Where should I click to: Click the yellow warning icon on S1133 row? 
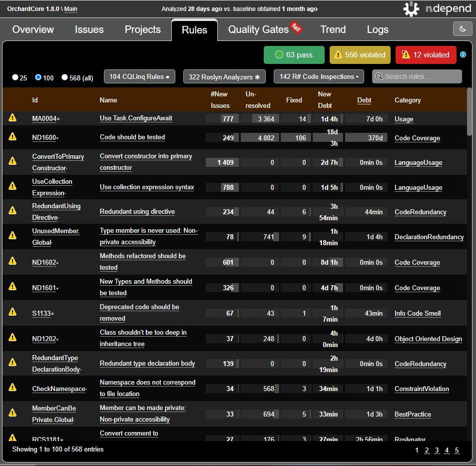click(12, 312)
